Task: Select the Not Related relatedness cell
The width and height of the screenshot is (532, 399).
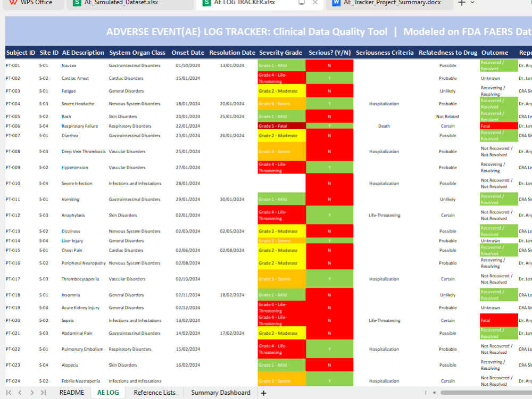Action: tap(447, 117)
